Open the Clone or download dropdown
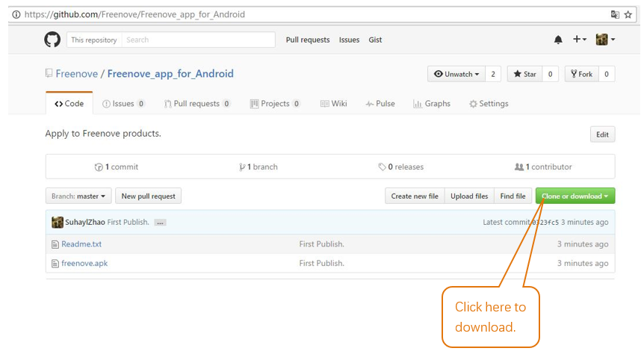 (575, 196)
